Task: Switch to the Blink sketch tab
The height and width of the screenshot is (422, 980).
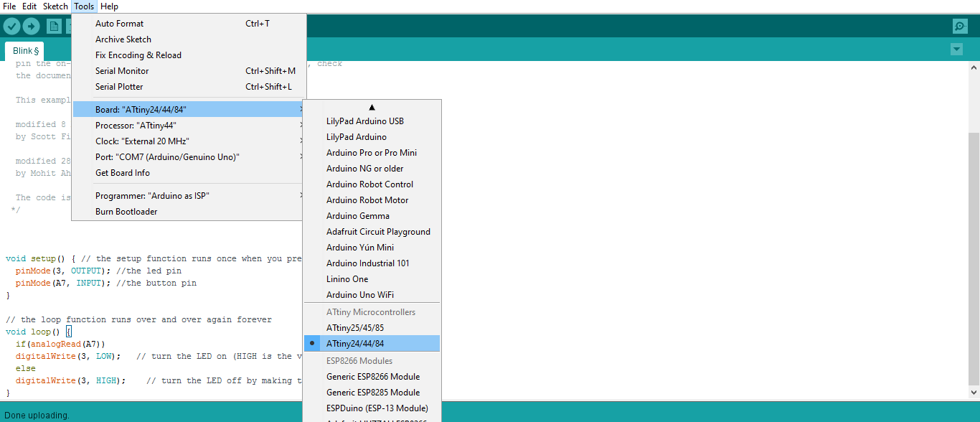Action: tap(25, 51)
